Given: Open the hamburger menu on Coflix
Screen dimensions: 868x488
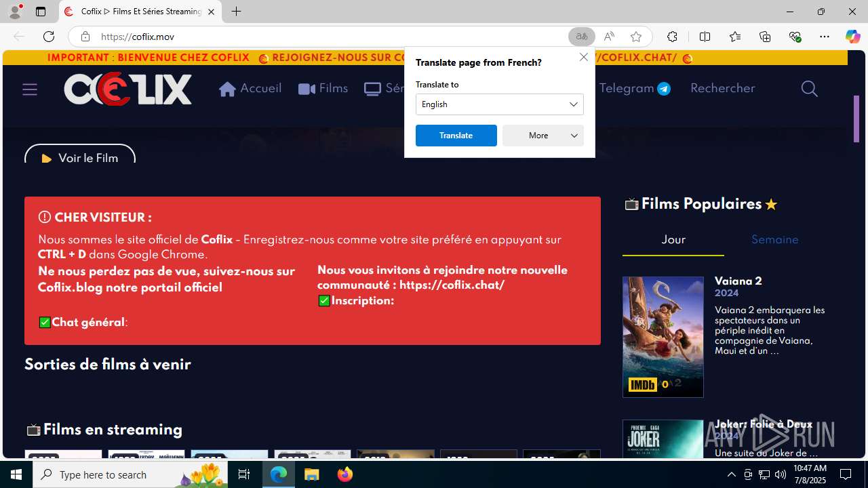Looking at the screenshot, I should pyautogui.click(x=30, y=89).
